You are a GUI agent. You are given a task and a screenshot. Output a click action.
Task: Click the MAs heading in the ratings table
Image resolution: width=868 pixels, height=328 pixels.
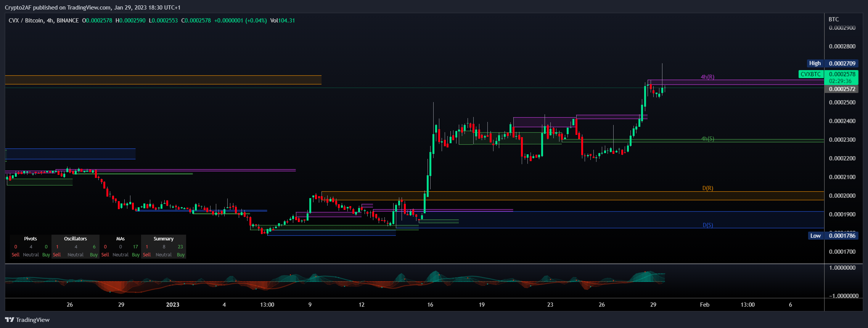121,239
